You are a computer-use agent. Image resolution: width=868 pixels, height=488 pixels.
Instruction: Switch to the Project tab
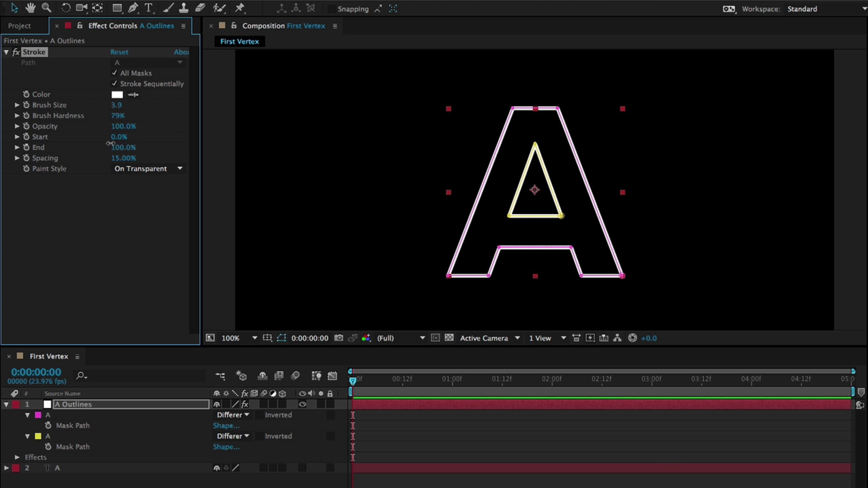click(20, 26)
